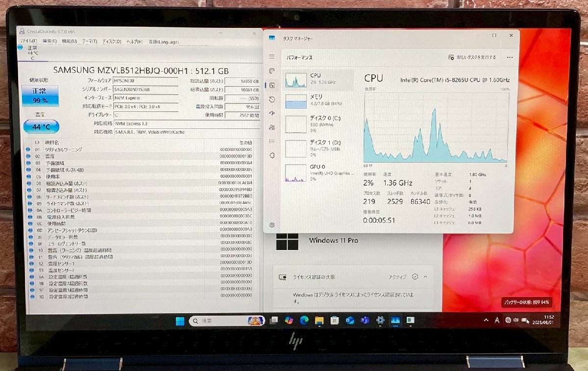Open 機能(U) menu in CrystalDiskInfo
The height and width of the screenshot is (371, 588).
(70, 41)
